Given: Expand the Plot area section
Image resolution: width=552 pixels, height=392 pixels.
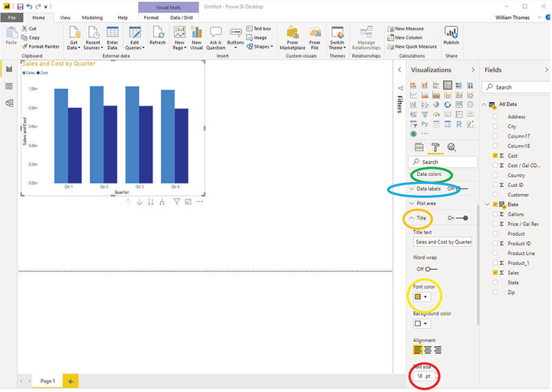Looking at the screenshot, I should (413, 204).
